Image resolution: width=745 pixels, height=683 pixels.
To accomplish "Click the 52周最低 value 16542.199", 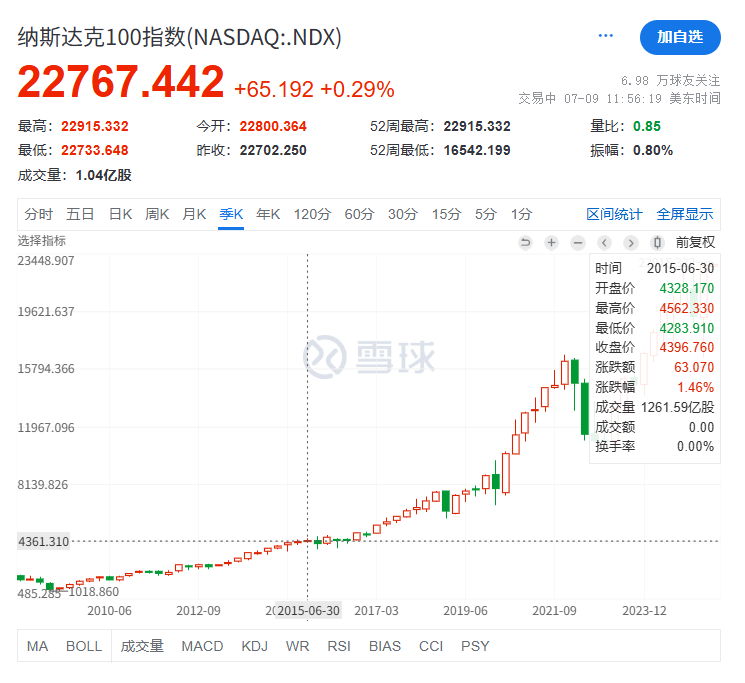I will pos(477,151).
